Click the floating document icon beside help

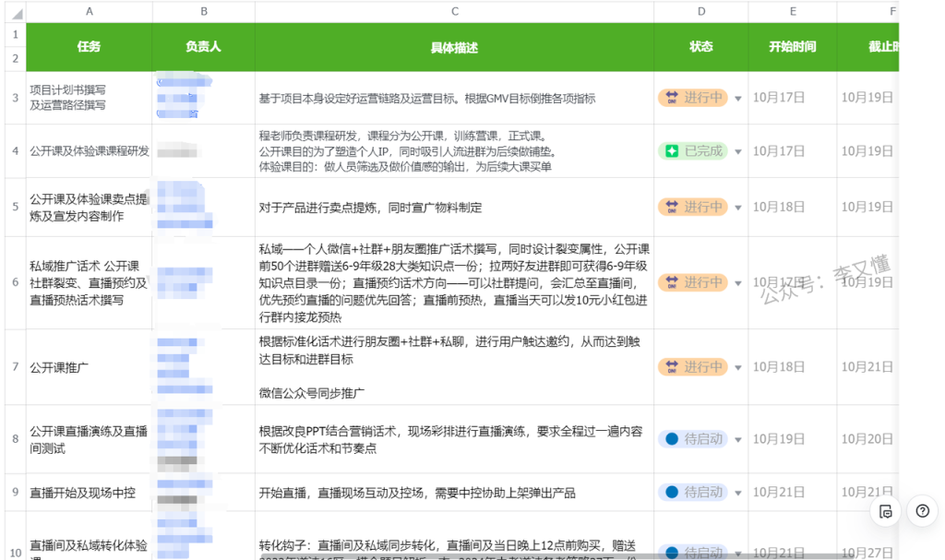point(886,511)
